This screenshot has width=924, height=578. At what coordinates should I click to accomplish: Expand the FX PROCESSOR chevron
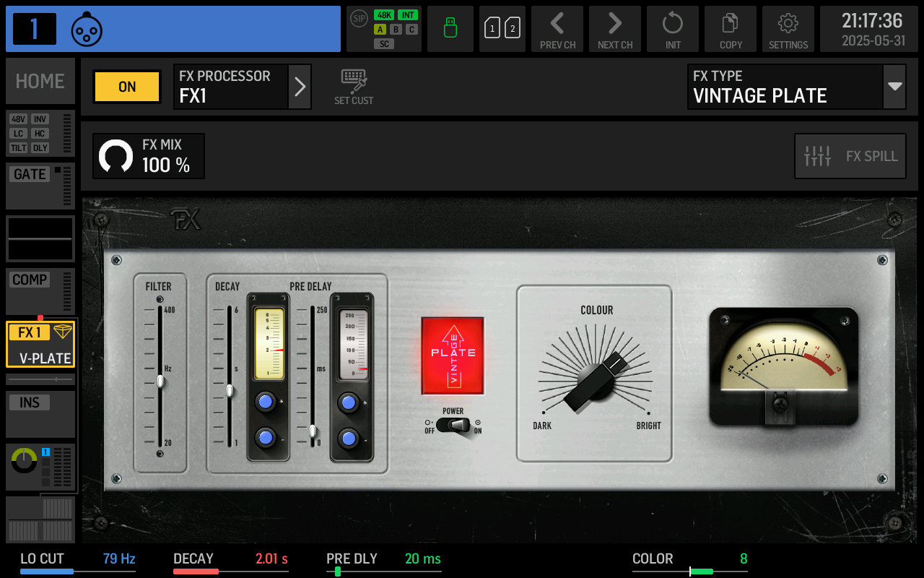click(300, 87)
